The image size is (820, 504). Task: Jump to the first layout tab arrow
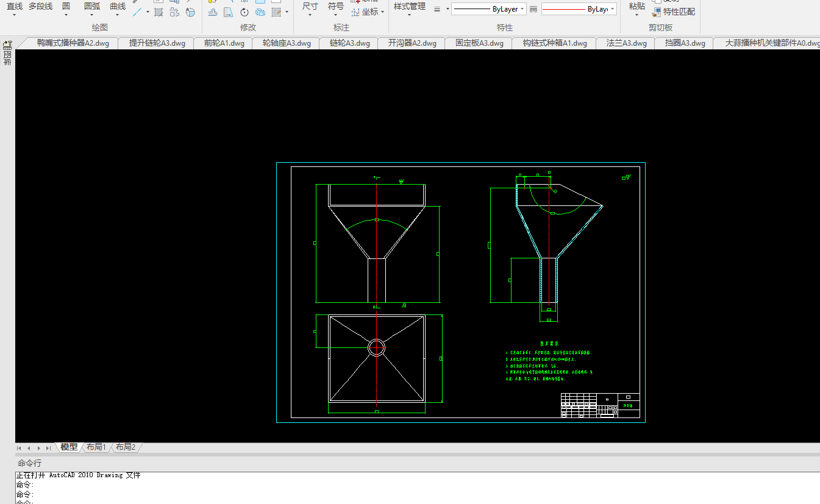click(19, 448)
